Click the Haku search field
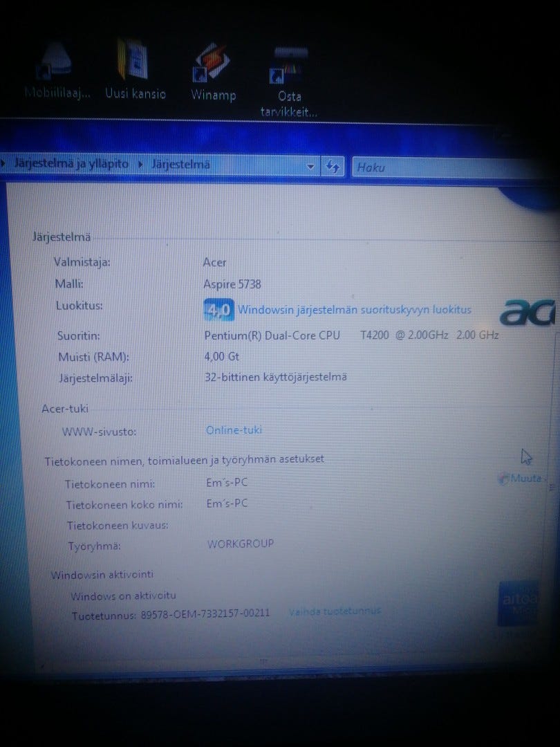 [x=452, y=167]
